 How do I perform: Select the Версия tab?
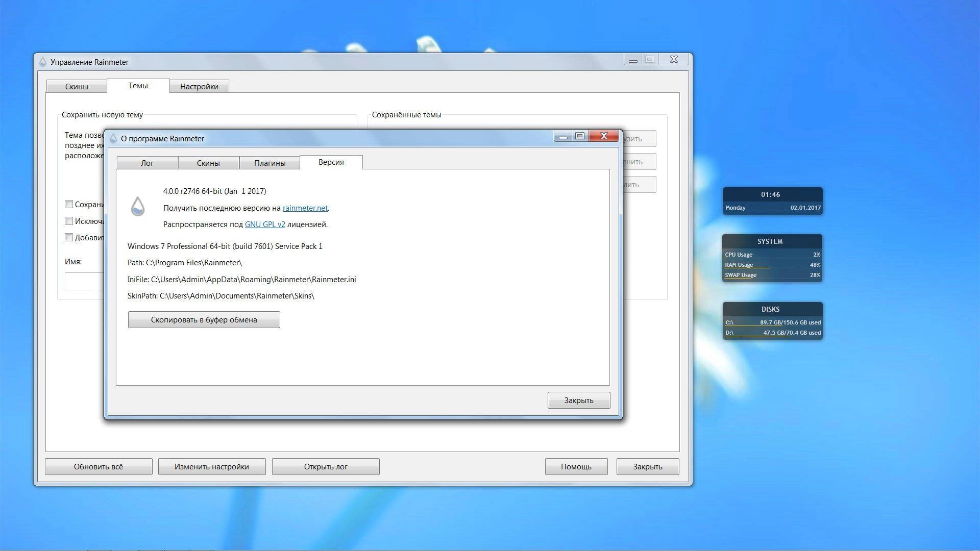pos(331,162)
